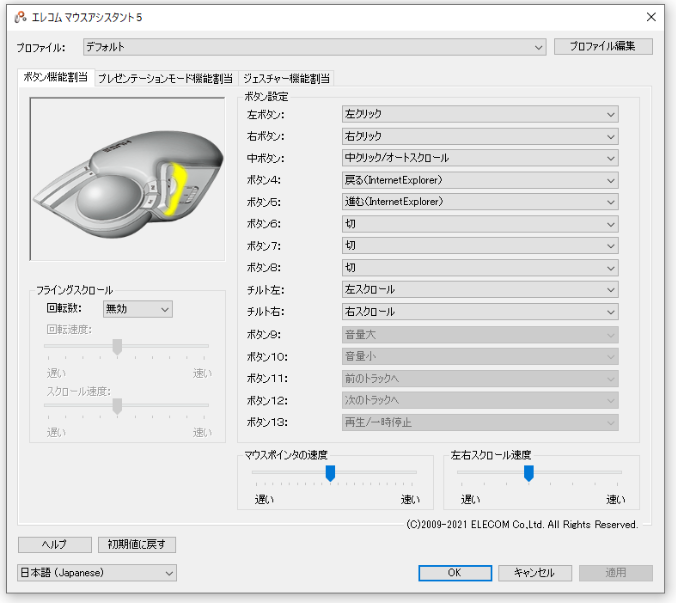Image resolution: width=676 pixels, height=603 pixels.
Task: Click the trackball mouse preview image
Action: click(x=127, y=179)
